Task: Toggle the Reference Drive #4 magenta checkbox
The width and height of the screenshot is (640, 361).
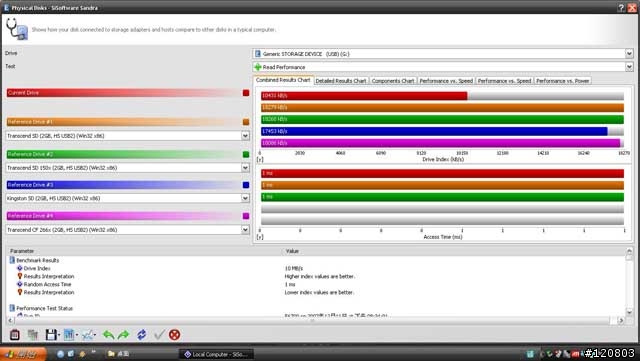Action: 246,216
